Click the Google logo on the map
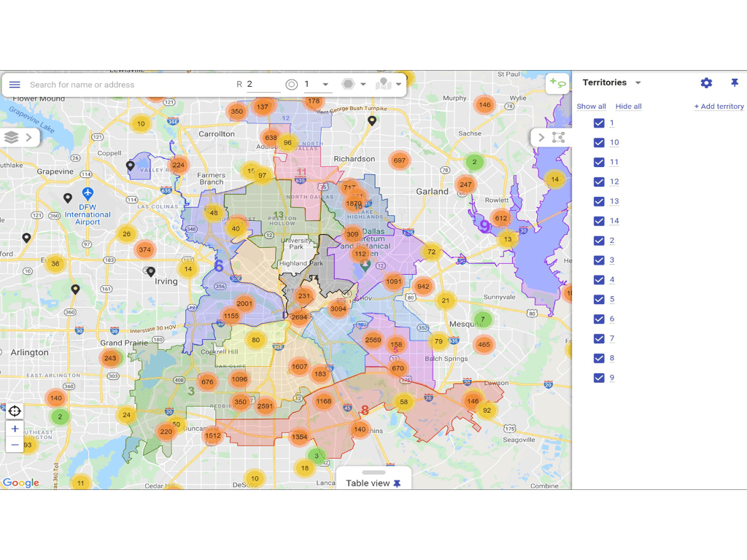Image resolution: width=747 pixels, height=560 pixels. click(x=21, y=483)
